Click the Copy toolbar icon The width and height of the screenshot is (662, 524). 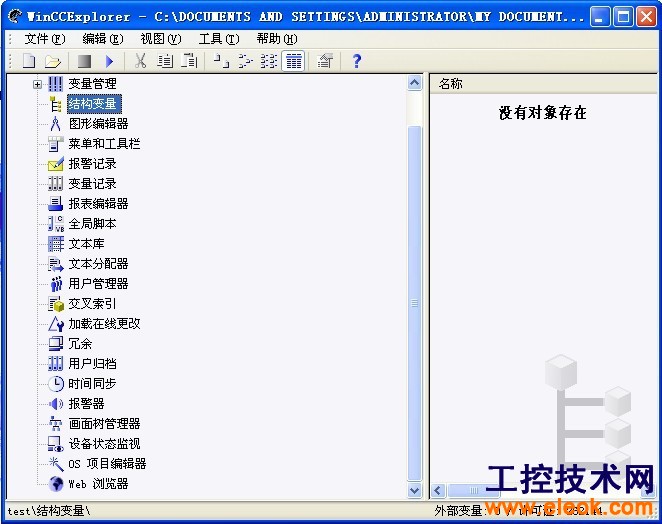(x=165, y=61)
